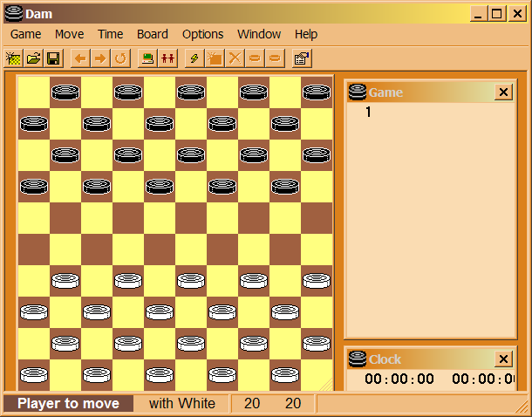The width and height of the screenshot is (532, 417).
Task: Click the circular replay arrow icon
Action: pos(120,58)
